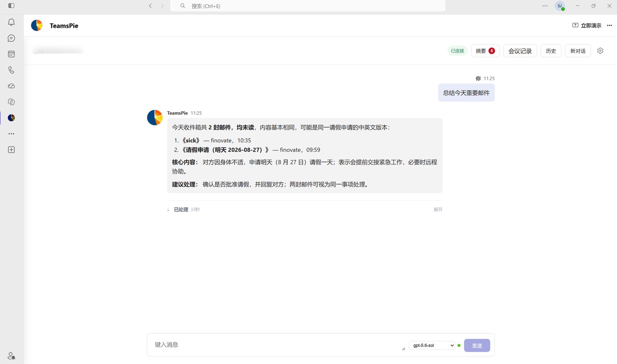
Task: Toggle the left navigation panel icon
Action: pos(11,6)
